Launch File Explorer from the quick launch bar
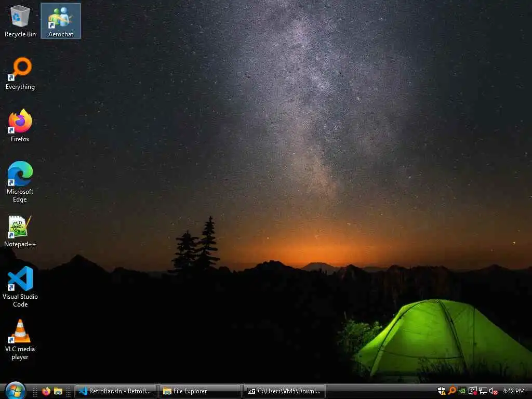 pos(58,391)
